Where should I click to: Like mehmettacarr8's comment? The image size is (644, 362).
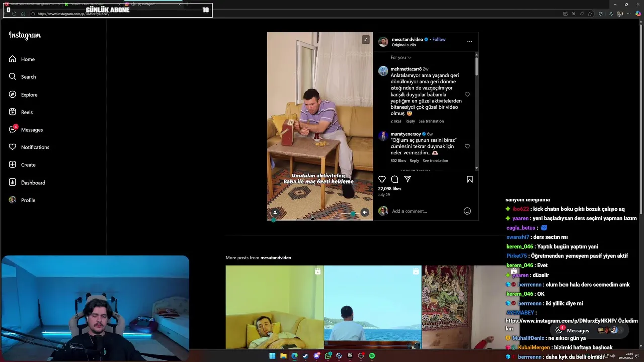(467, 95)
